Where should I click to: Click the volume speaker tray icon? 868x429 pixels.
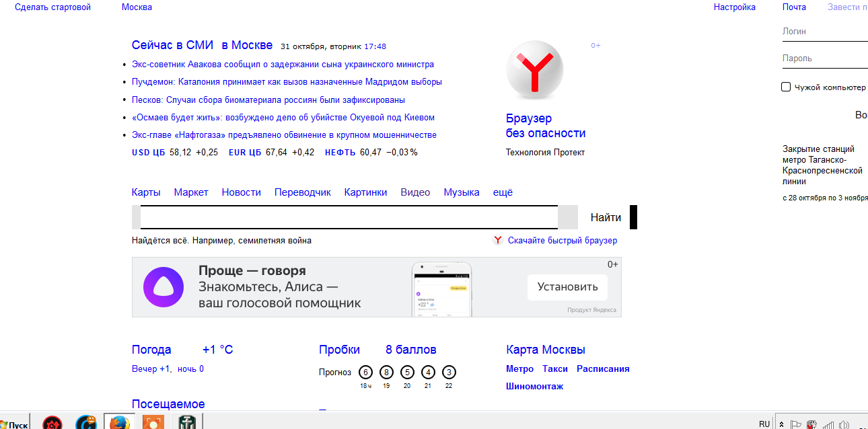(x=844, y=424)
